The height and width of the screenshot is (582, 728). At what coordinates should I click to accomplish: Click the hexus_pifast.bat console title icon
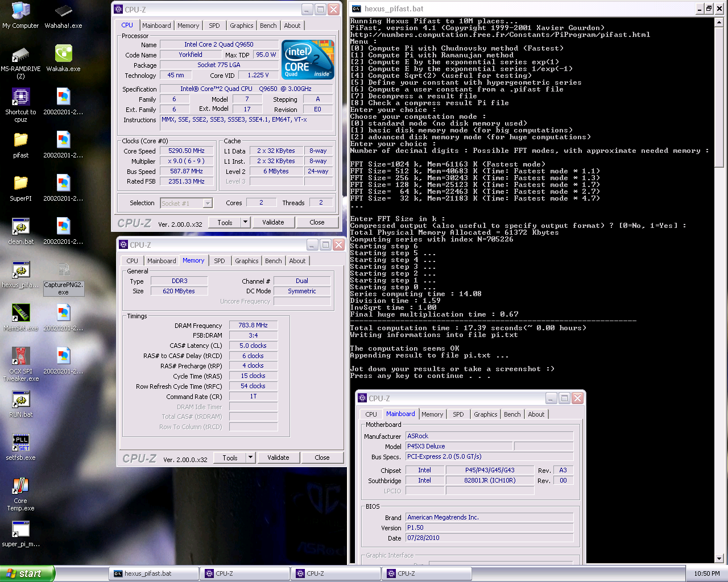(x=357, y=9)
